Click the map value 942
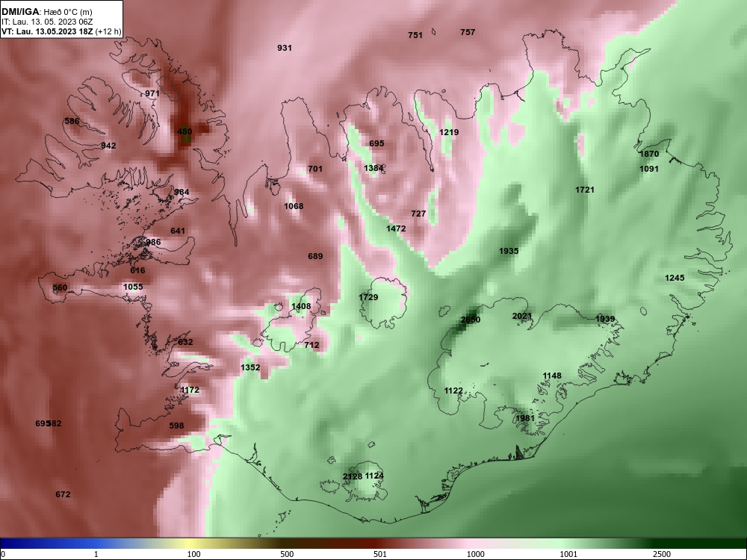The image size is (747, 560). [x=108, y=146]
